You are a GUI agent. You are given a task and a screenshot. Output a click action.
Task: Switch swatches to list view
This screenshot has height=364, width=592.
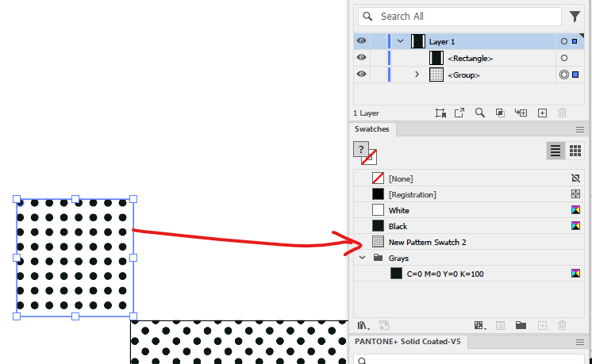(555, 151)
